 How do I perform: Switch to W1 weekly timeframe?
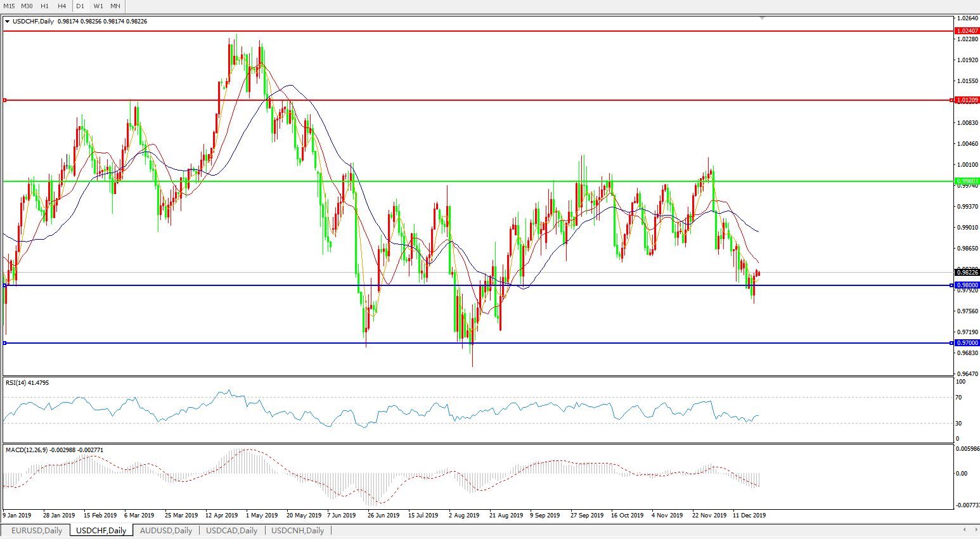coord(98,6)
